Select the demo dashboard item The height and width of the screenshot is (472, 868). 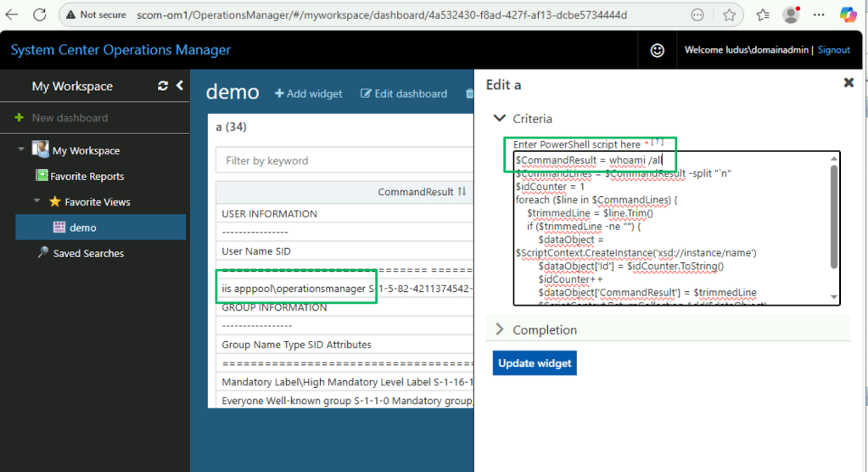coord(82,228)
